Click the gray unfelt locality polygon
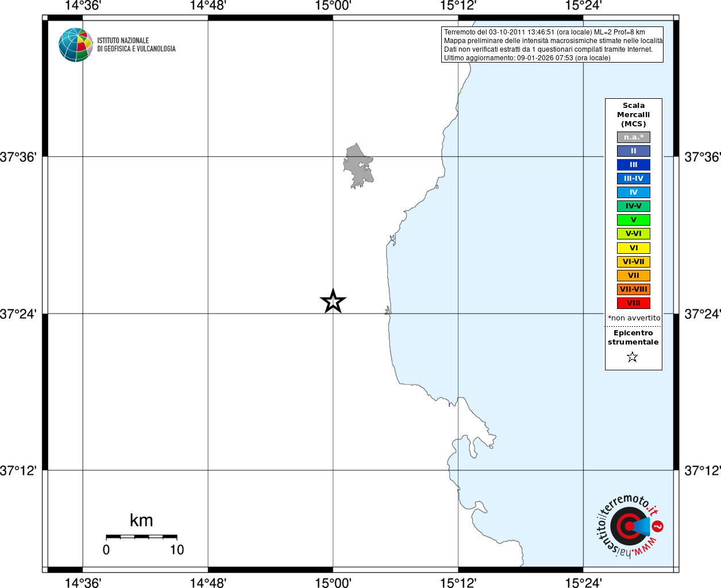The image size is (721, 588). click(358, 167)
